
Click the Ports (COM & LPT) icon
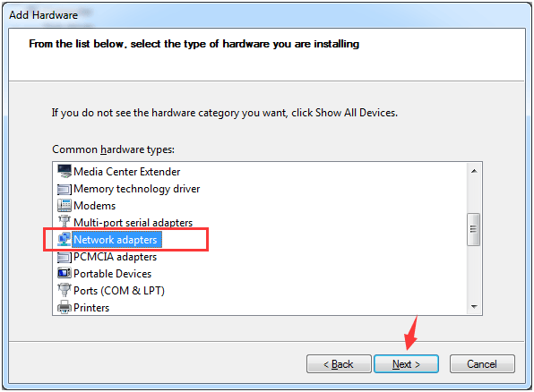point(65,290)
